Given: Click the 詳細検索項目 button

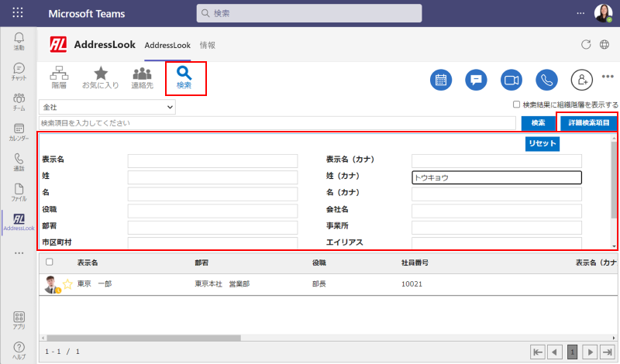Looking at the screenshot, I should tap(589, 122).
